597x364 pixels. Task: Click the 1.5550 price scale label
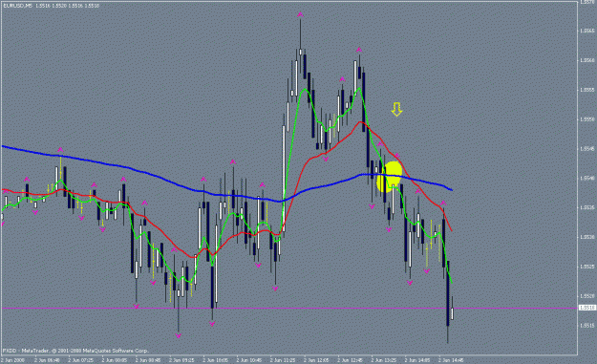click(x=587, y=119)
